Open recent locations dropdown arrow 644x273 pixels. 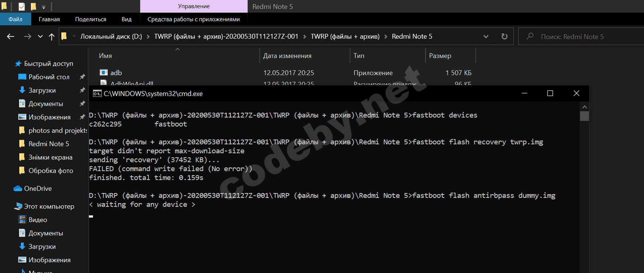40,37
